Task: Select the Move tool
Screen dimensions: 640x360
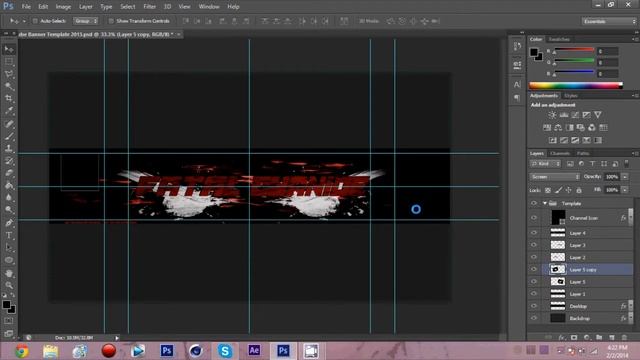Action: click(x=9, y=49)
